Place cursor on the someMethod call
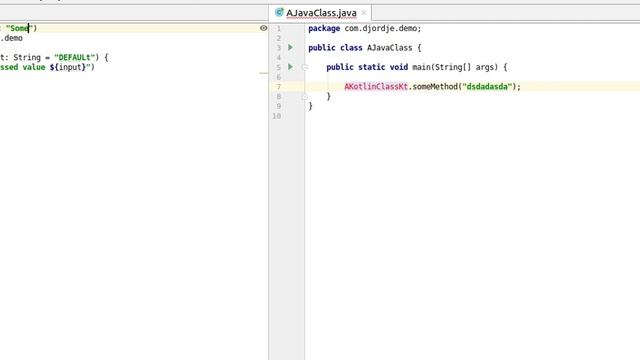The height and width of the screenshot is (360, 640). [x=435, y=87]
